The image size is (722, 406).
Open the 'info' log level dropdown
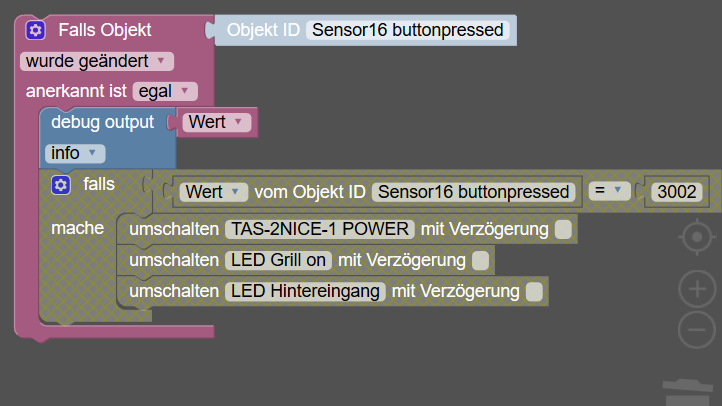(75, 153)
